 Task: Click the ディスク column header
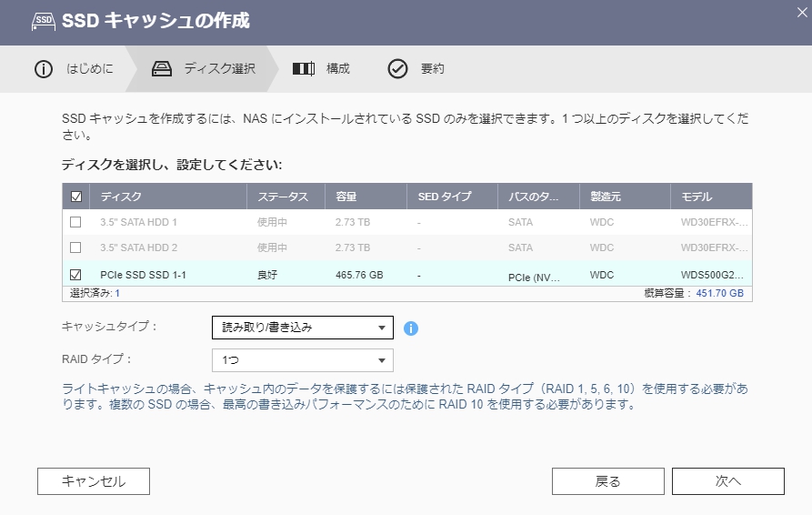tap(121, 197)
